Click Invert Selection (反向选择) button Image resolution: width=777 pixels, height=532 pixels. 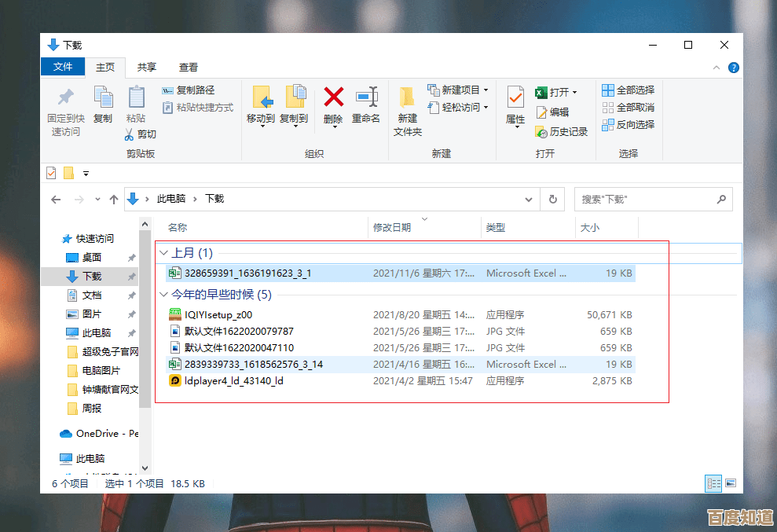629,125
